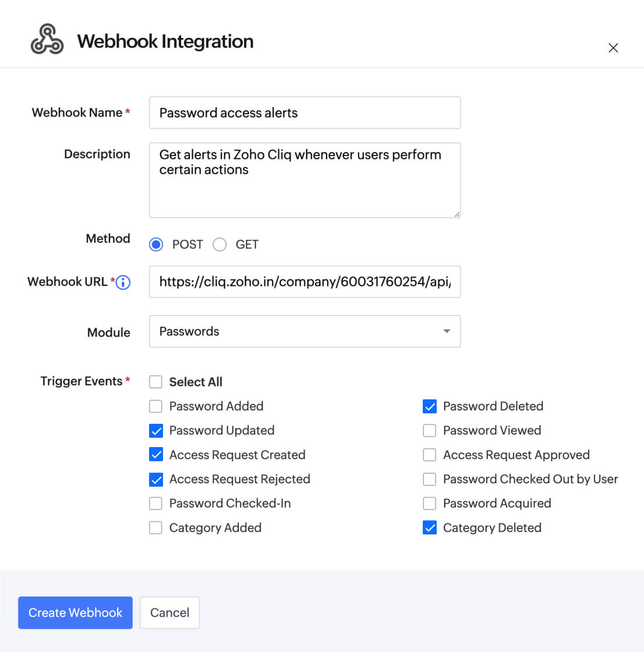This screenshot has width=644, height=652.
Task: Click the webhook logo icon
Action: 47,39
